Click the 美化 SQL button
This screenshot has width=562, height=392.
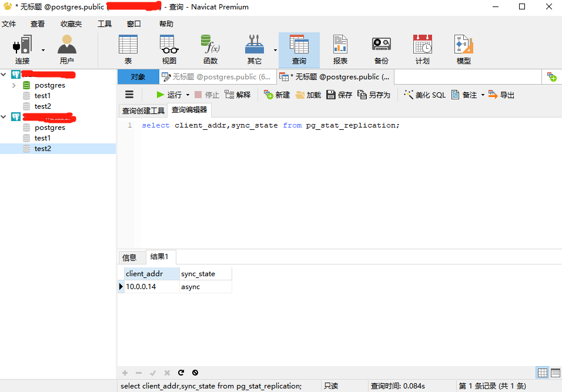[424, 95]
